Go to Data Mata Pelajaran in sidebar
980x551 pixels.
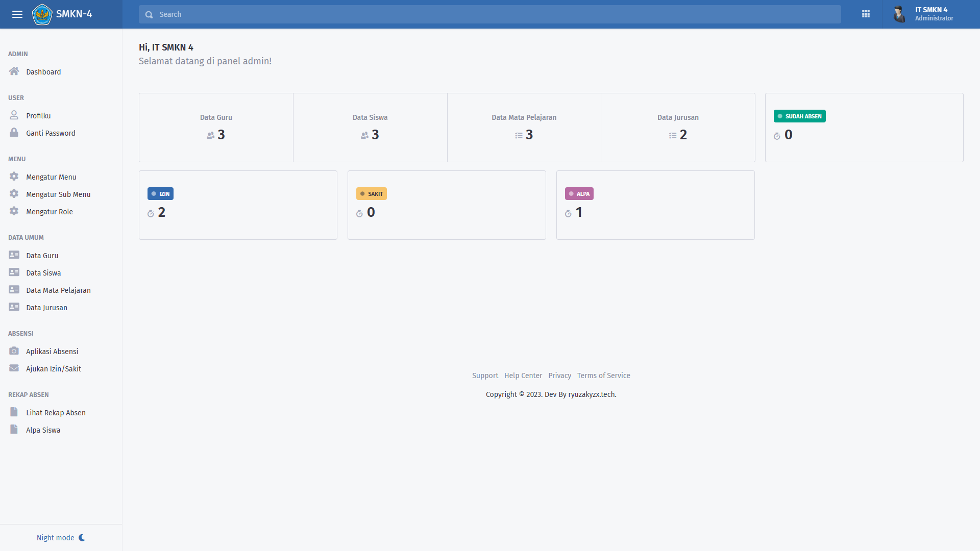[58, 290]
